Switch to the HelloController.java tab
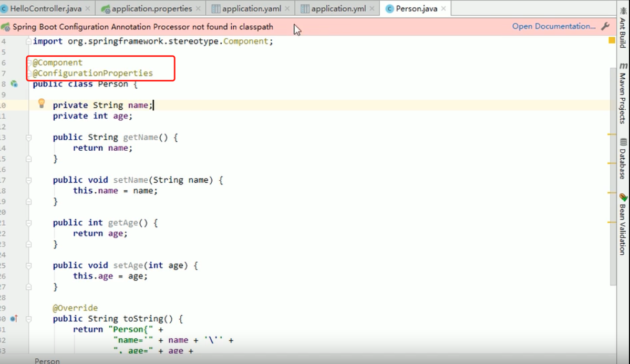 [45, 8]
